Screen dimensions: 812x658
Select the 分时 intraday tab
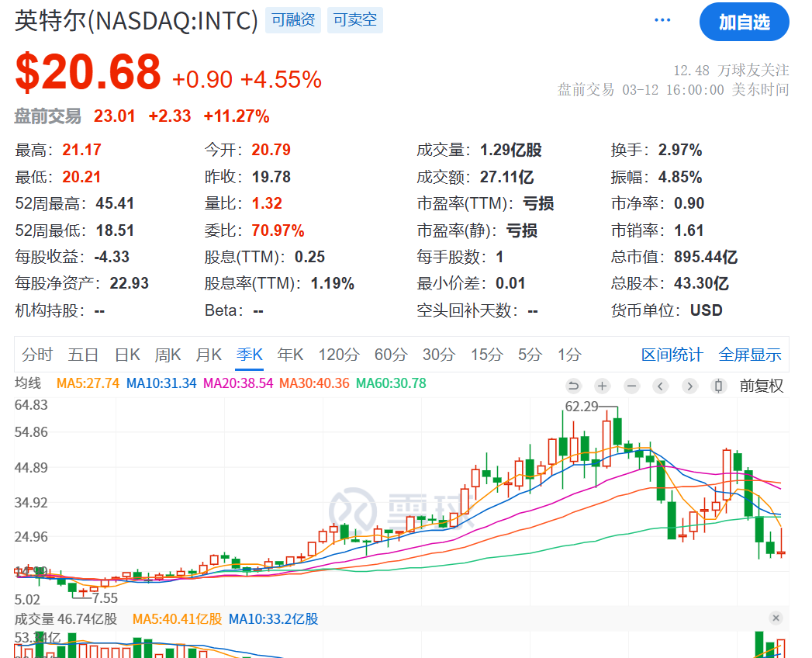pos(37,355)
